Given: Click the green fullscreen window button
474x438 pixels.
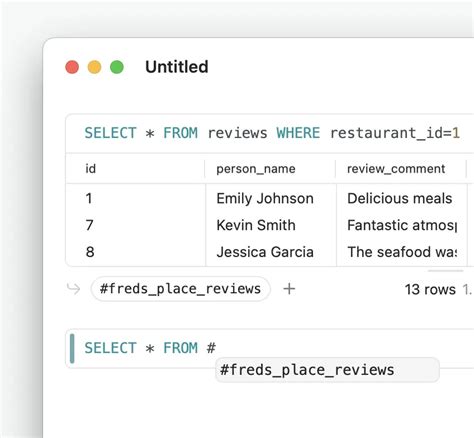Looking at the screenshot, I should pyautogui.click(x=117, y=67).
